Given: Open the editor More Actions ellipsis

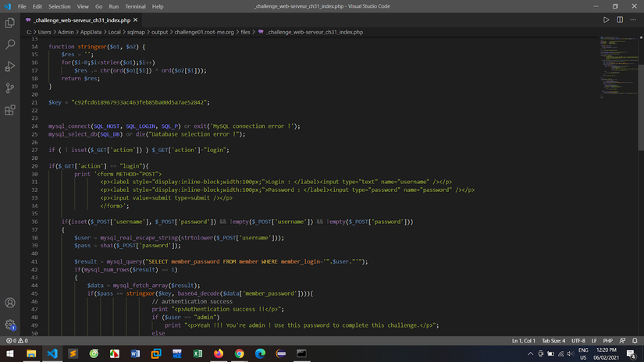Looking at the screenshot, I should point(633,20).
